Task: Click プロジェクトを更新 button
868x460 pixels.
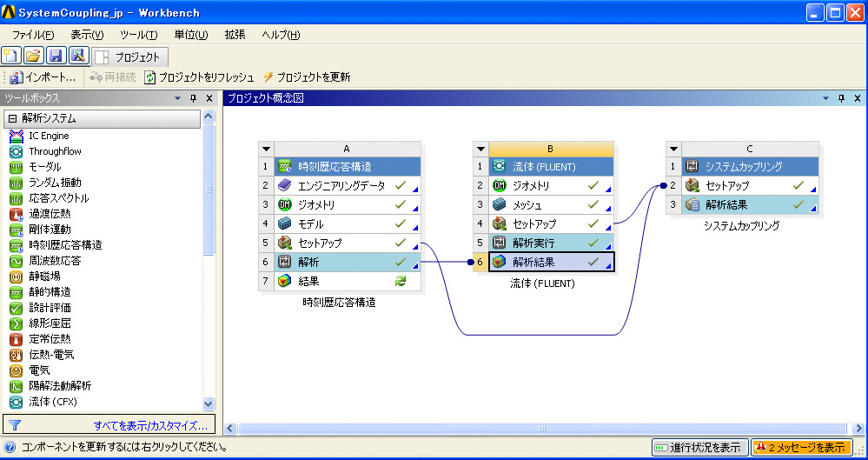Action: 307,77
